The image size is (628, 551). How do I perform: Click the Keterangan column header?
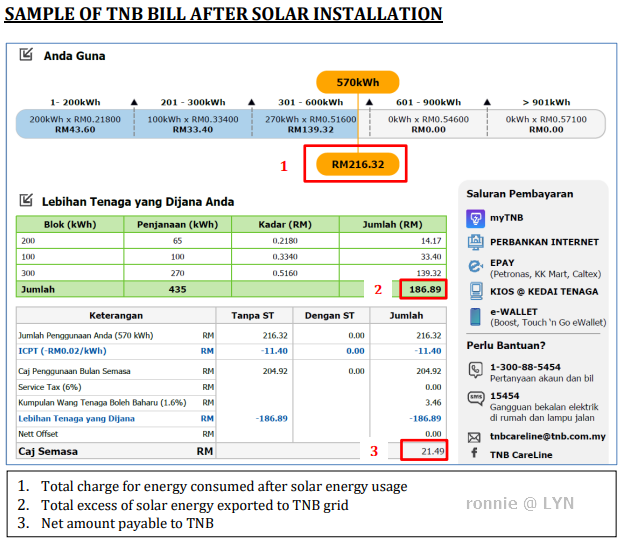point(116,316)
